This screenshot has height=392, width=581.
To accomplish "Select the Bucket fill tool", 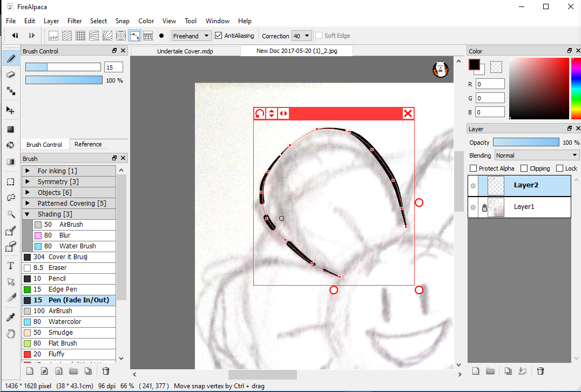I will pyautogui.click(x=11, y=145).
